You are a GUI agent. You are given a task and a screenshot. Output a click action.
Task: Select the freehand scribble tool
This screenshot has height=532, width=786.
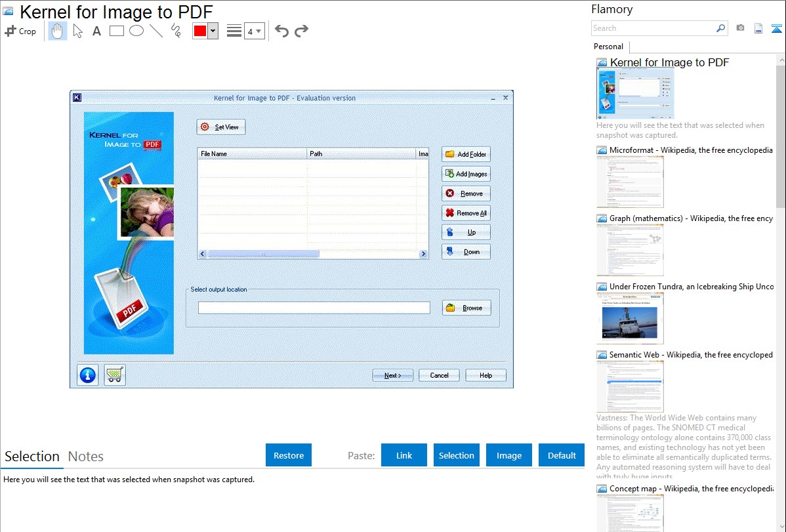point(176,31)
